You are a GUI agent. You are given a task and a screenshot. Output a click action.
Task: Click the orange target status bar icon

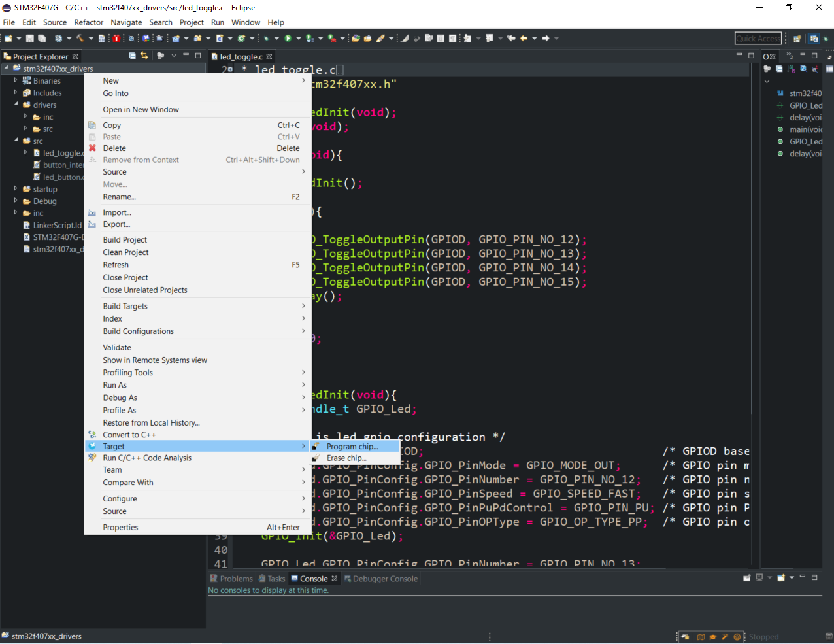pyautogui.click(x=737, y=637)
